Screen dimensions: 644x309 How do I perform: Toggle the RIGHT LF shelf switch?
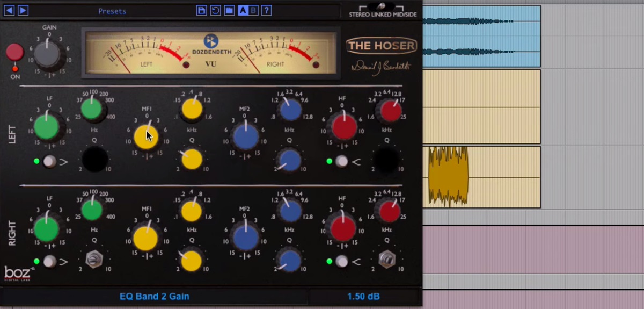tap(49, 262)
